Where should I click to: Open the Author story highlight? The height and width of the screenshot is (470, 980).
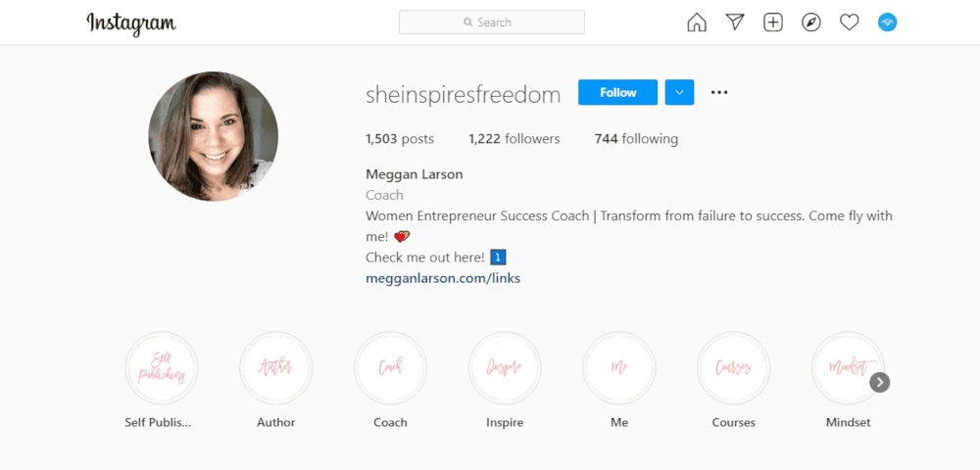(x=276, y=368)
